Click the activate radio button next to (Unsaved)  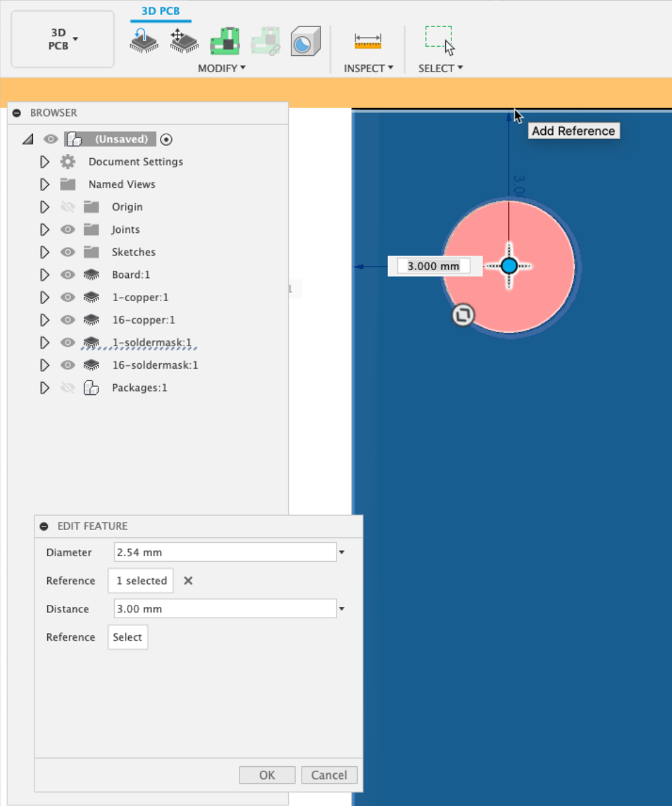(166, 139)
